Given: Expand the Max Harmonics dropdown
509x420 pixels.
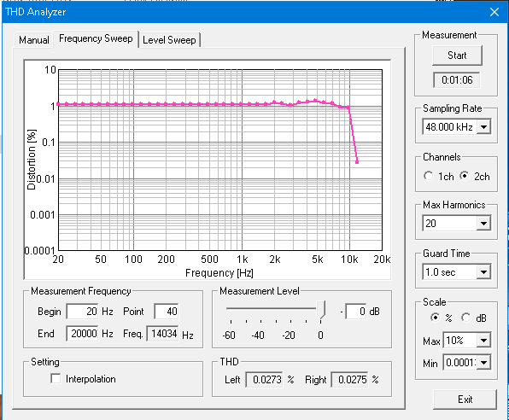Looking at the screenshot, I should 483,224.
